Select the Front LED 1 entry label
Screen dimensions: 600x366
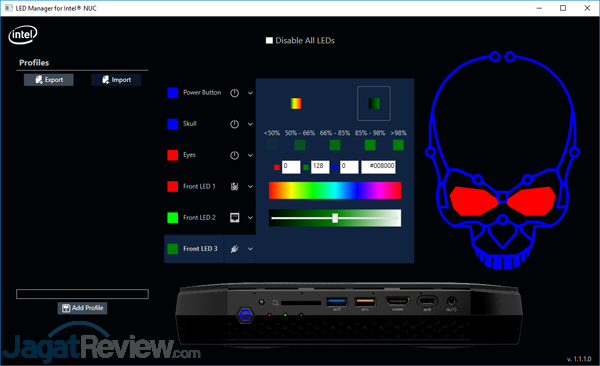tap(199, 186)
